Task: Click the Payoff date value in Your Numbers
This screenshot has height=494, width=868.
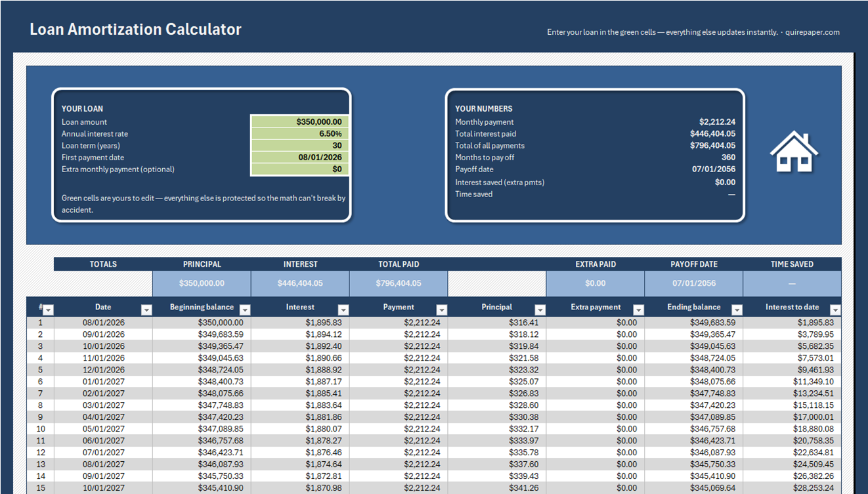Action: pyautogui.click(x=714, y=169)
